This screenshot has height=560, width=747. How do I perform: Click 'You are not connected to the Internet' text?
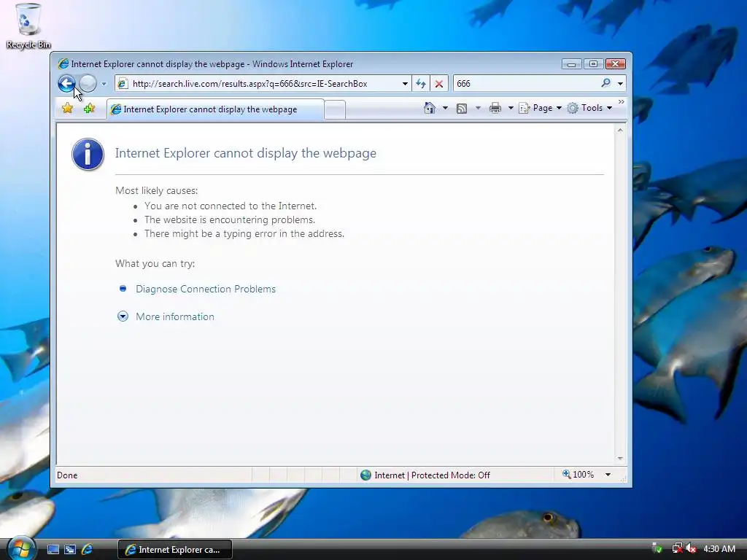[231, 206]
